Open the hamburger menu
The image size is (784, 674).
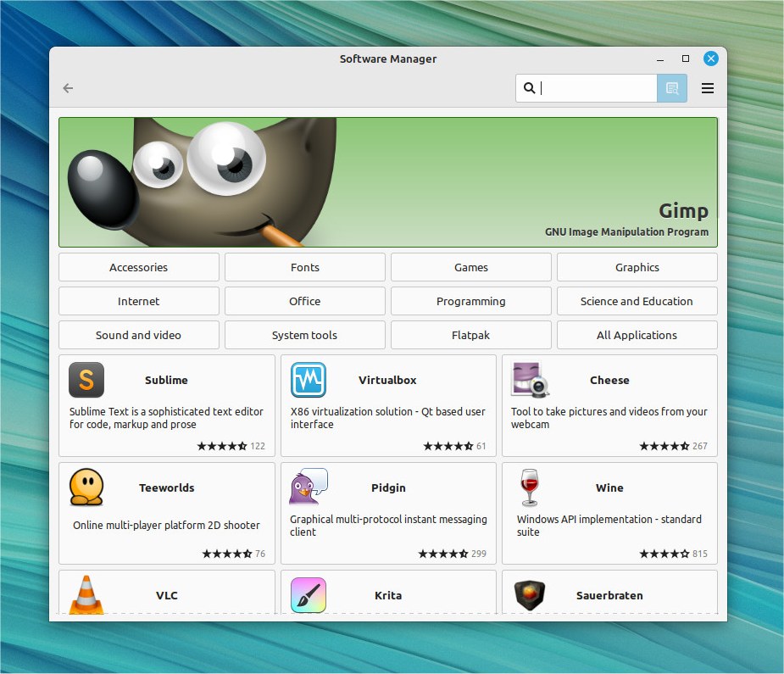coord(708,88)
